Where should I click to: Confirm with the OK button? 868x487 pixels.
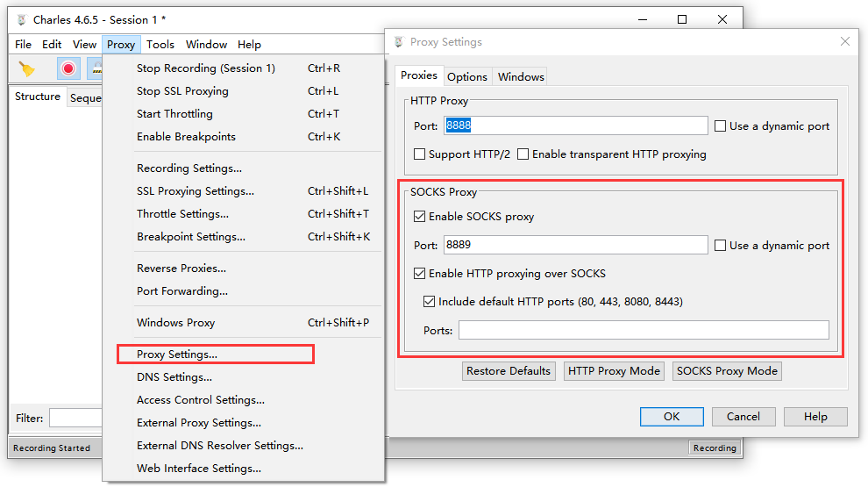672,417
